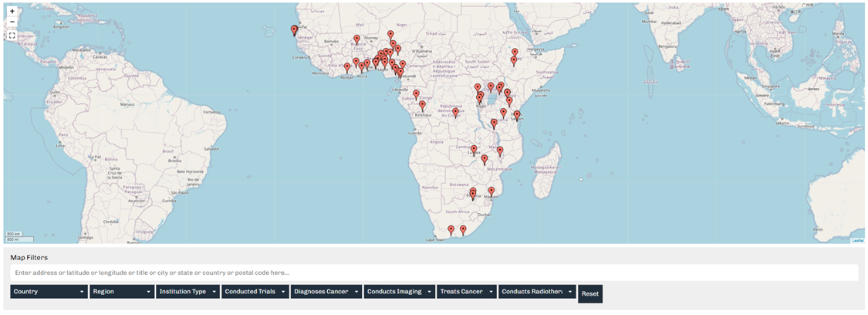This screenshot has height=315, width=868.
Task: Click the marker near Maputo
Action: (491, 191)
